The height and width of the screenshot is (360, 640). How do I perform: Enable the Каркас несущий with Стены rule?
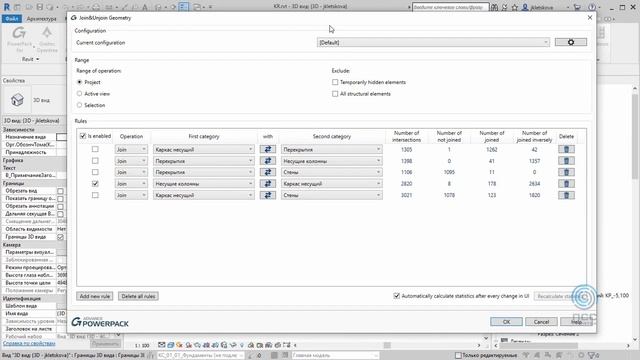[x=95, y=195]
